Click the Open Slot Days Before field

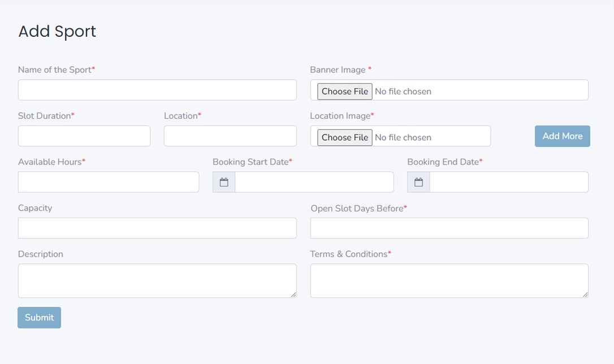coord(449,228)
